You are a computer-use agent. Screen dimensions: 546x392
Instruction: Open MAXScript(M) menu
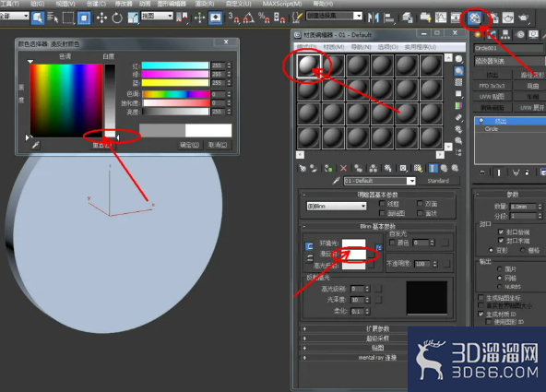coord(282,4)
